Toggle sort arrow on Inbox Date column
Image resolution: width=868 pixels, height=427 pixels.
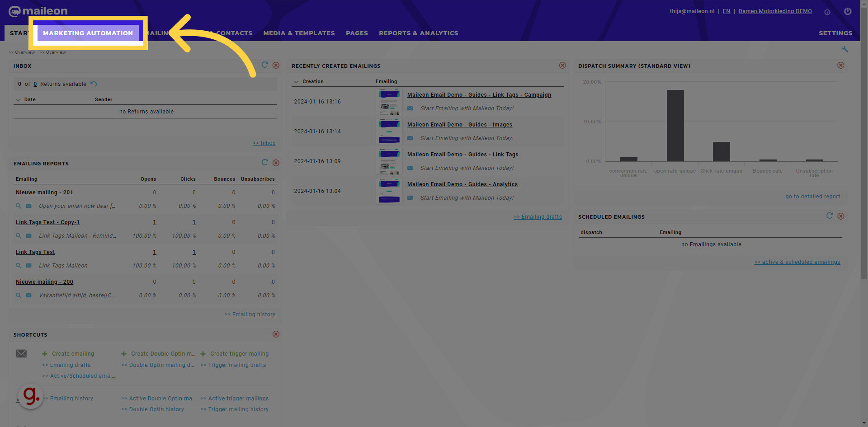(18, 100)
